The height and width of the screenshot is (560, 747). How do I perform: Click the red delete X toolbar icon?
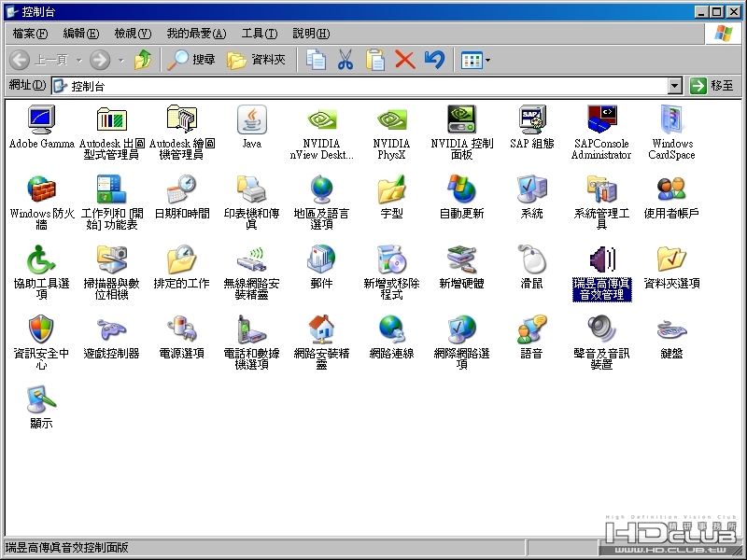pyautogui.click(x=404, y=60)
